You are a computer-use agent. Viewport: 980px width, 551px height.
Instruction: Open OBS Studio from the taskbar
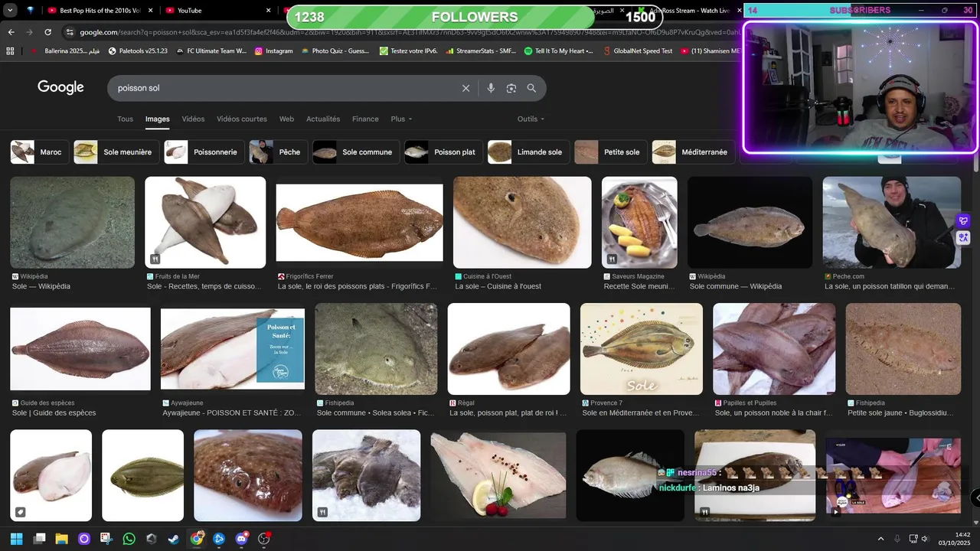coord(264,539)
